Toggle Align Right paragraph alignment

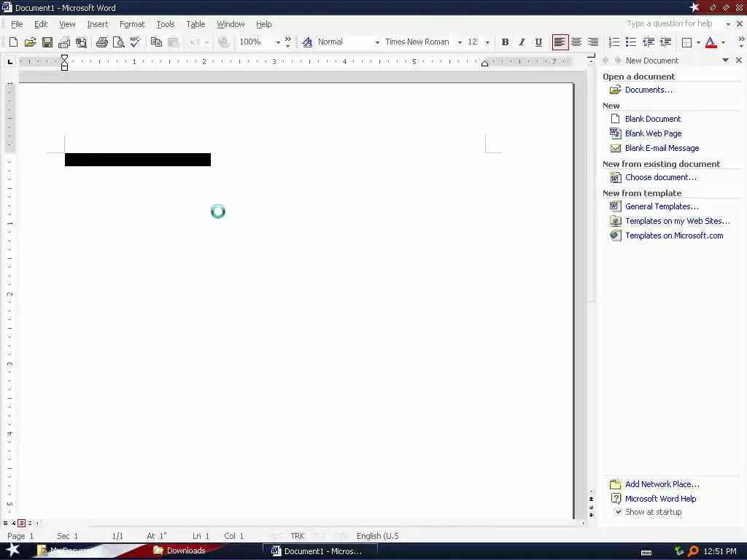pos(593,42)
